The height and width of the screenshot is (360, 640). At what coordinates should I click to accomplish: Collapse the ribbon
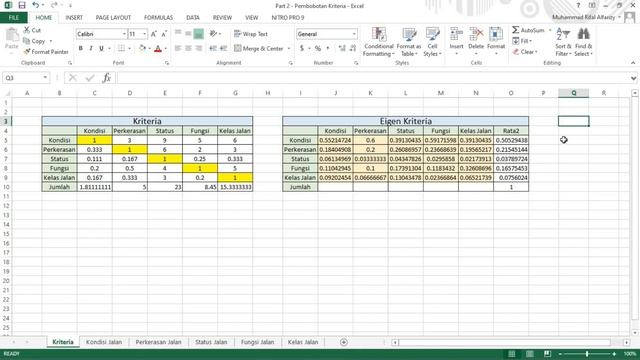(633, 63)
